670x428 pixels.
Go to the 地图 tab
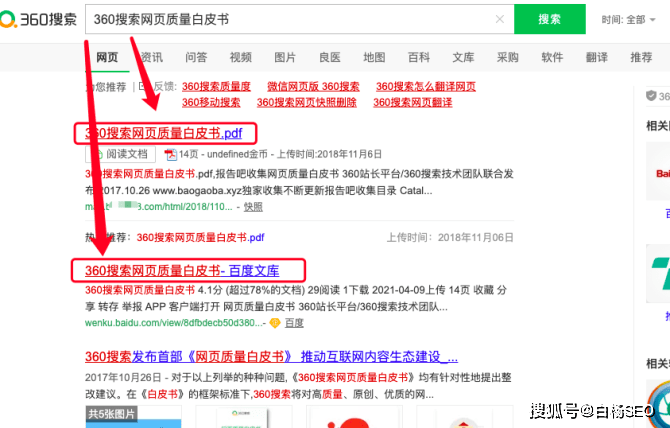pos(374,57)
